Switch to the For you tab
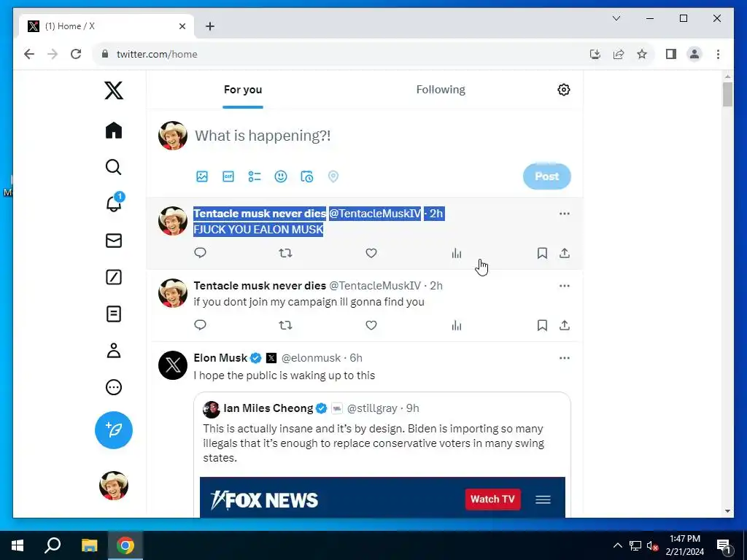Screen dimensions: 747x560 [x=243, y=90]
